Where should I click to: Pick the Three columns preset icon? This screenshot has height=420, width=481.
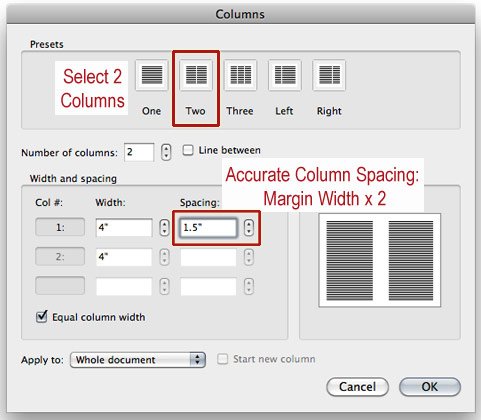(x=240, y=75)
